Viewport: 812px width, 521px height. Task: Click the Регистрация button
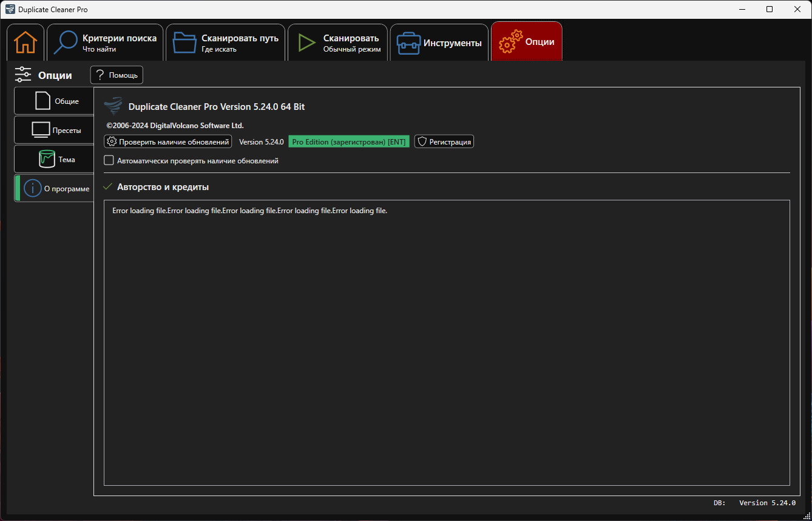tap(444, 141)
